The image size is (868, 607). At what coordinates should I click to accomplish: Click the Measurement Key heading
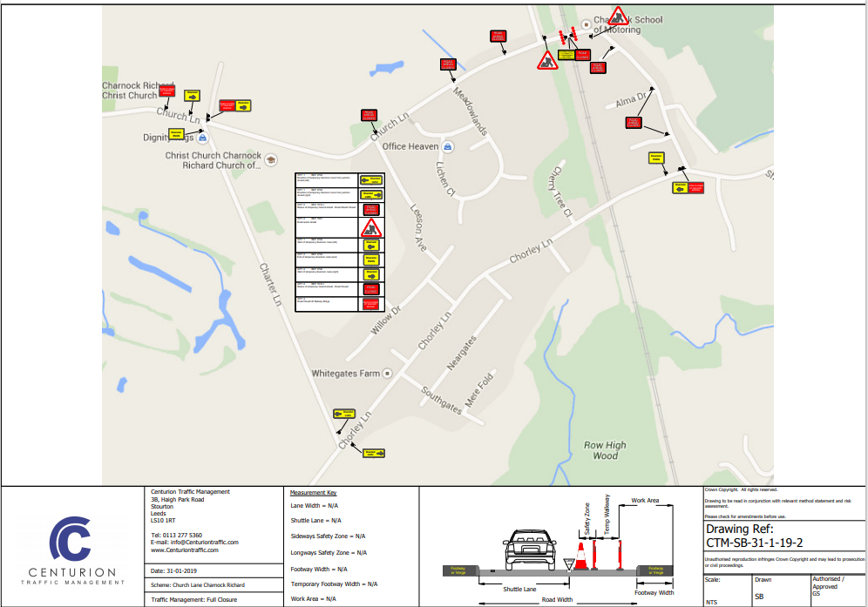coord(313,493)
